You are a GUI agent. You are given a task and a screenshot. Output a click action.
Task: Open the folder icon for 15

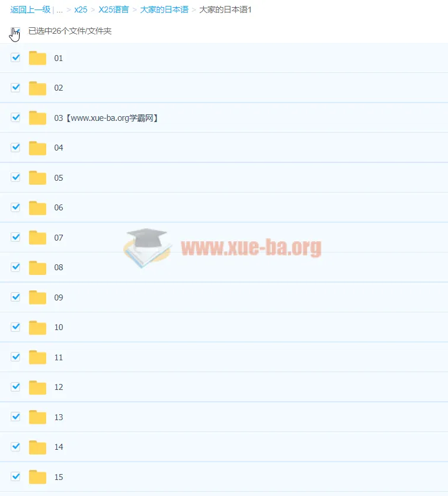(x=37, y=477)
